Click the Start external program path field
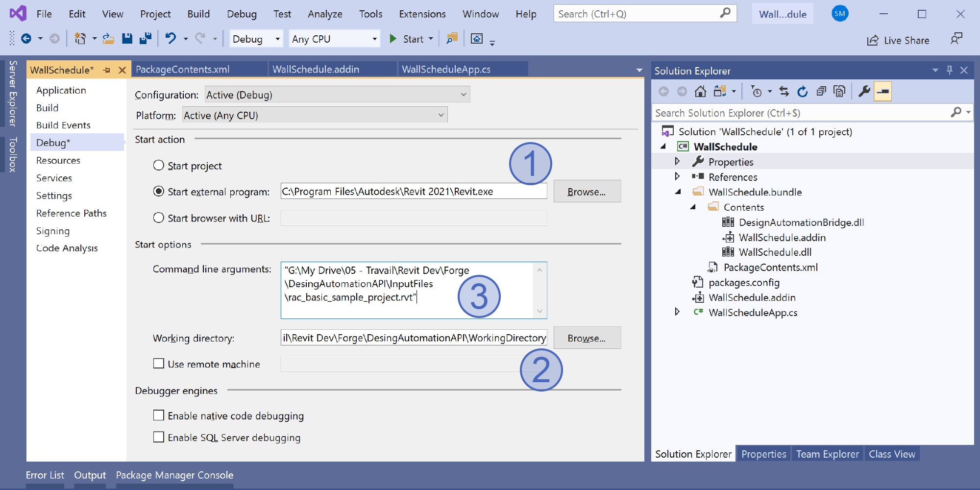Viewport: 980px width, 490px height. tap(414, 191)
